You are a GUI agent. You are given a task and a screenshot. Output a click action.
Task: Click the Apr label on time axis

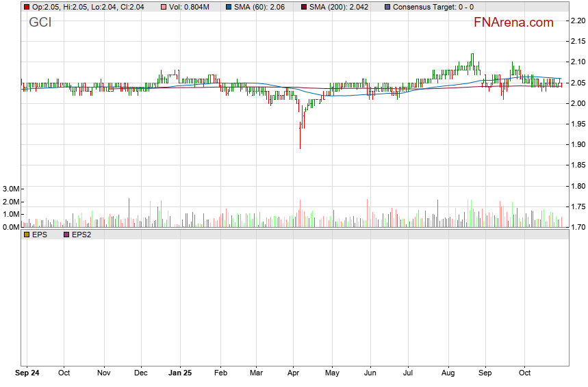click(293, 373)
